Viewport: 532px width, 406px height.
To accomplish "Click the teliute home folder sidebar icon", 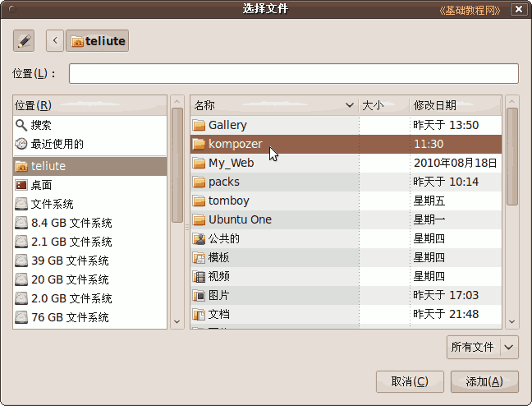I will tap(21, 166).
